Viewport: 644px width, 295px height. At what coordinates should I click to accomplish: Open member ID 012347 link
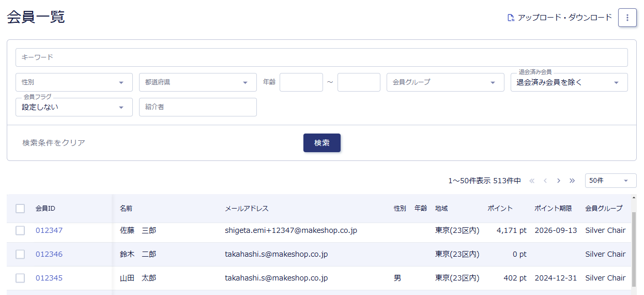(49, 230)
